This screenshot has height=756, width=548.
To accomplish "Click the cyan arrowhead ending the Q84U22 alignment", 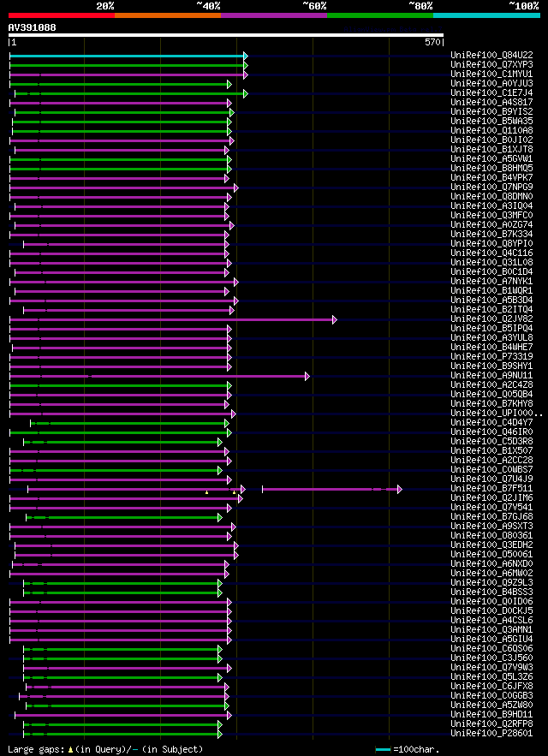I will pyautogui.click(x=246, y=56).
